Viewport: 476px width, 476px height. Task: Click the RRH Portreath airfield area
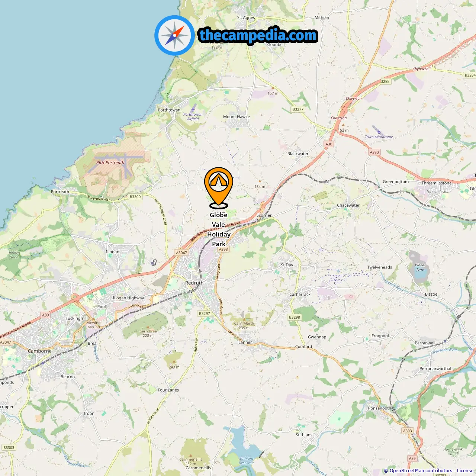[x=110, y=163]
